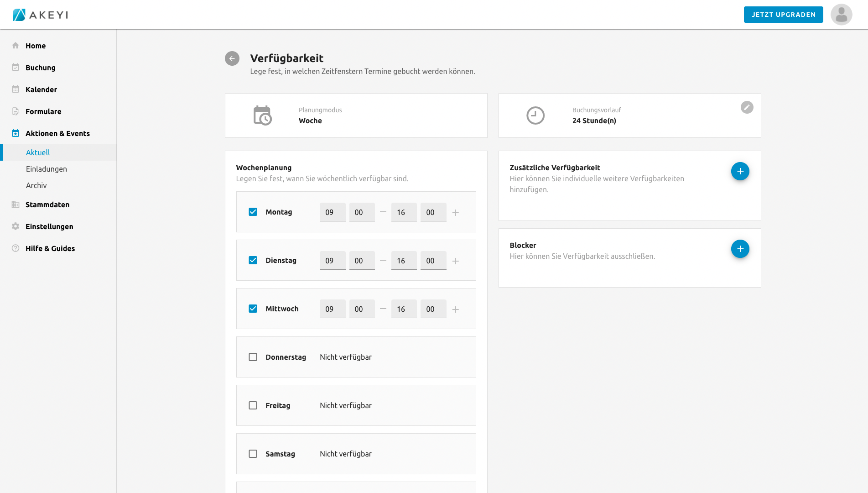
Task: Add another time slot for Dienstag
Action: [455, 261]
